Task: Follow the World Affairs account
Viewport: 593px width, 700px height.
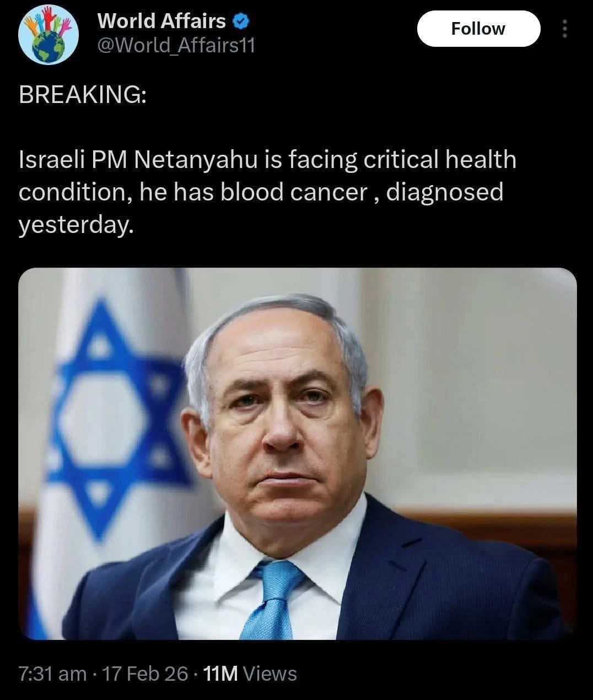Action: [x=478, y=28]
